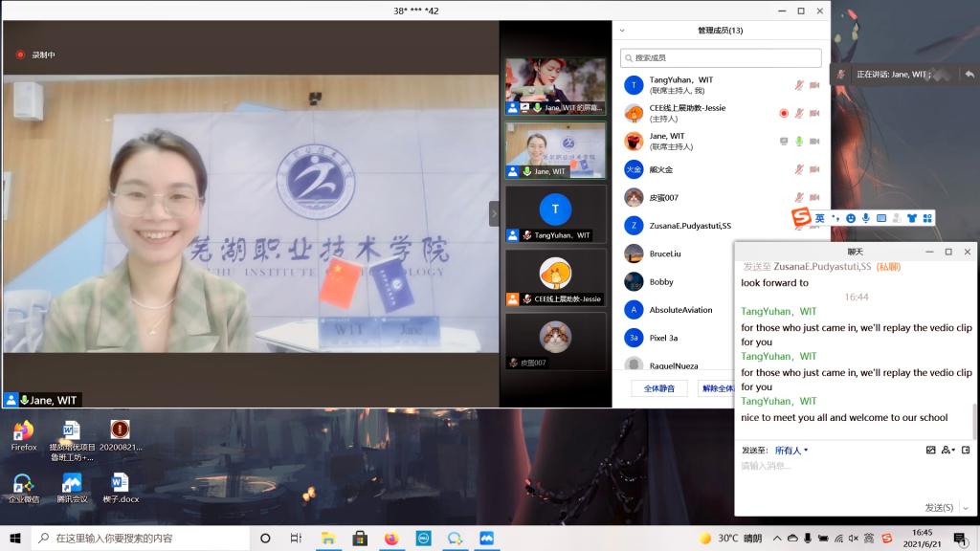Toggle camera for Jane, WIT member
The width and height of the screenshot is (980, 551).
(x=814, y=141)
